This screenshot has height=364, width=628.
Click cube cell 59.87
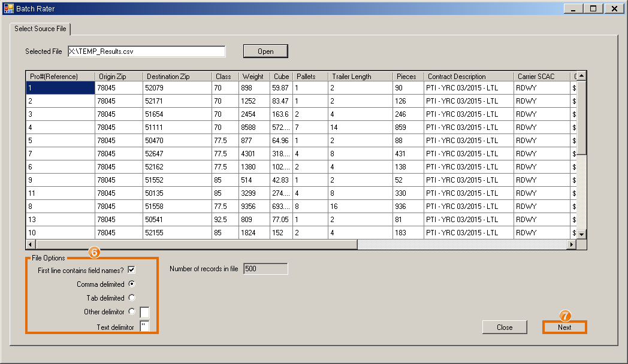click(282, 88)
